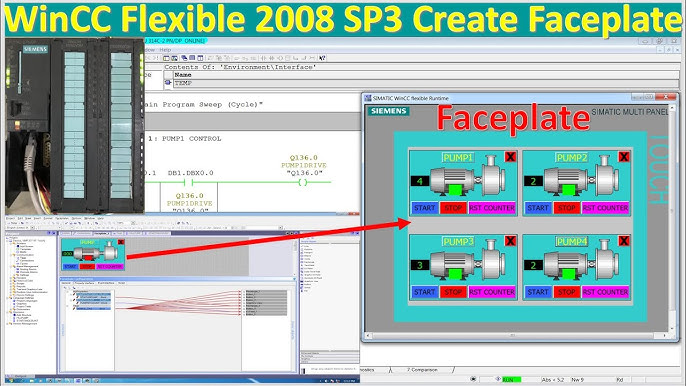Select the DB1.DBX0.0 contact in ladder
This screenshot has height=386, width=686.
[190, 182]
